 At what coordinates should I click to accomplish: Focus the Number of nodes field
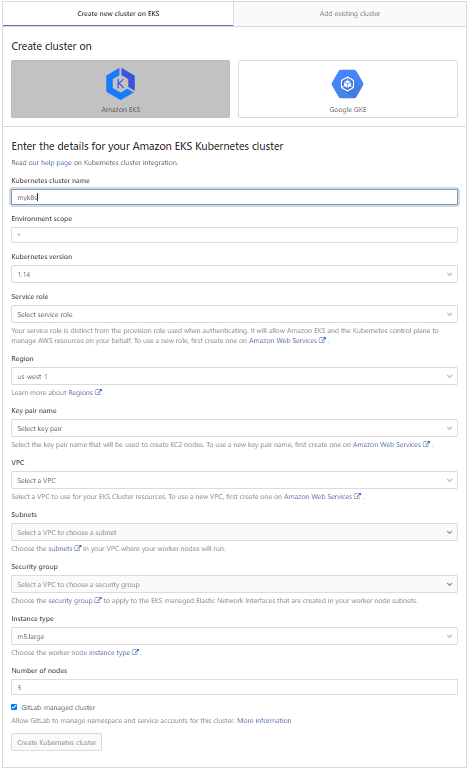pos(234,687)
